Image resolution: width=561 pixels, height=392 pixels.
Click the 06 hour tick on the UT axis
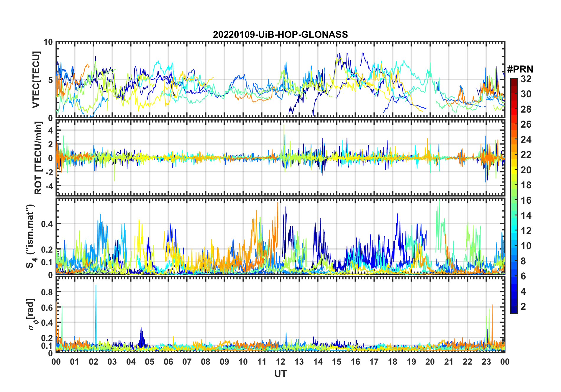[168, 362]
